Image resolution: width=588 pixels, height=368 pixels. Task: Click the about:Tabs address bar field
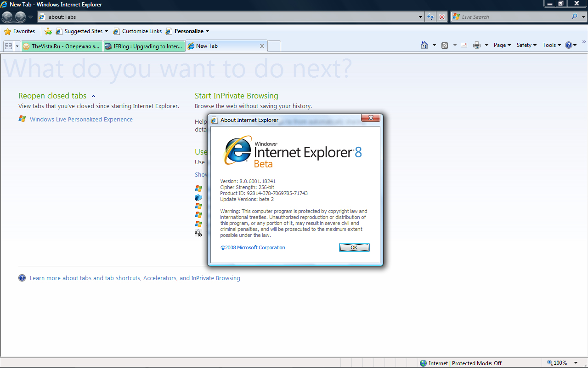(x=230, y=17)
